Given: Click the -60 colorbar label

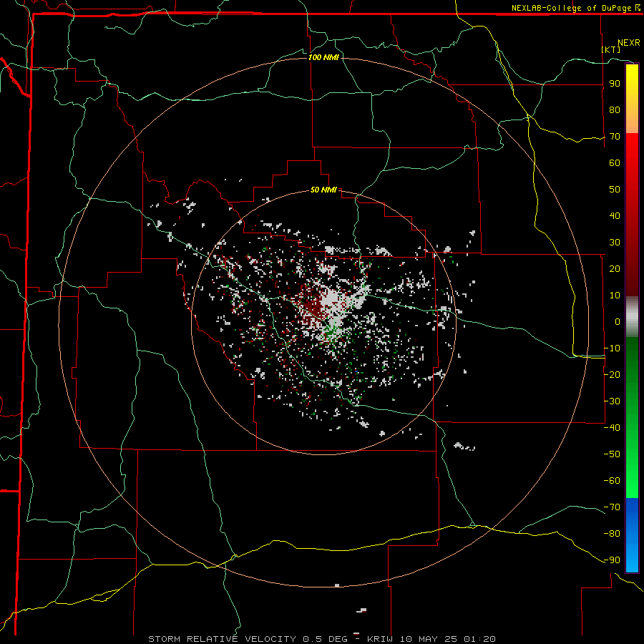Looking at the screenshot, I should click(x=612, y=481).
